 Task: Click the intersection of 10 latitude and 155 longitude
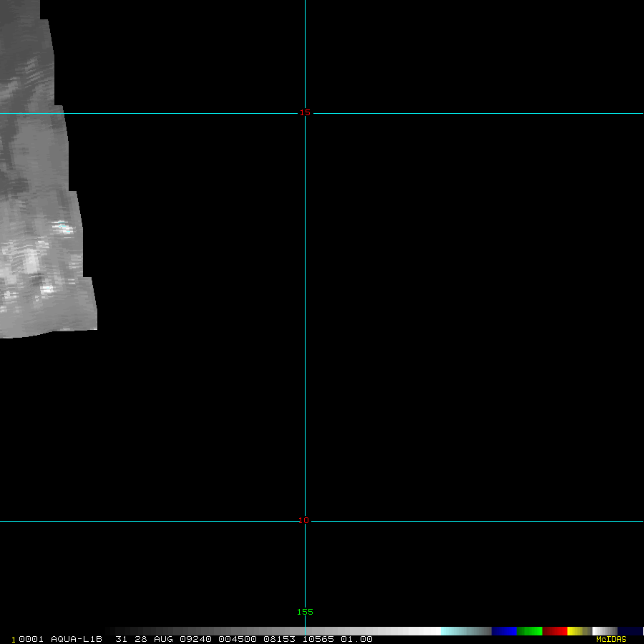tap(305, 521)
